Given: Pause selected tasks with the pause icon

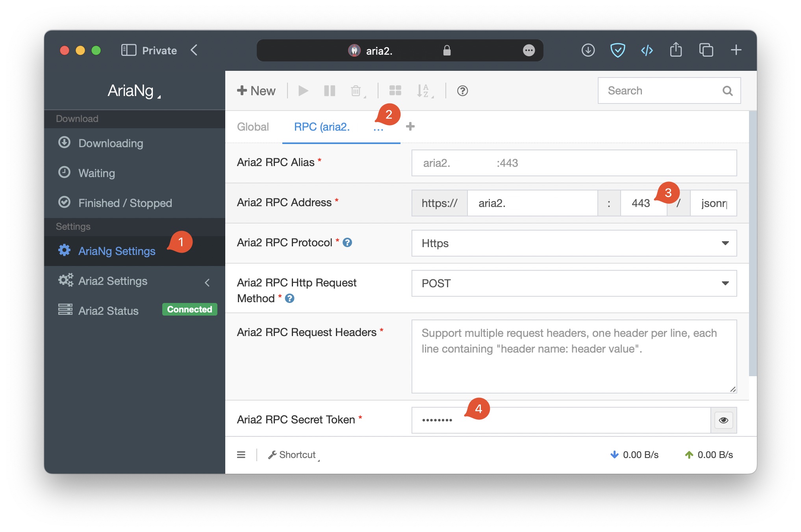Looking at the screenshot, I should [x=329, y=91].
